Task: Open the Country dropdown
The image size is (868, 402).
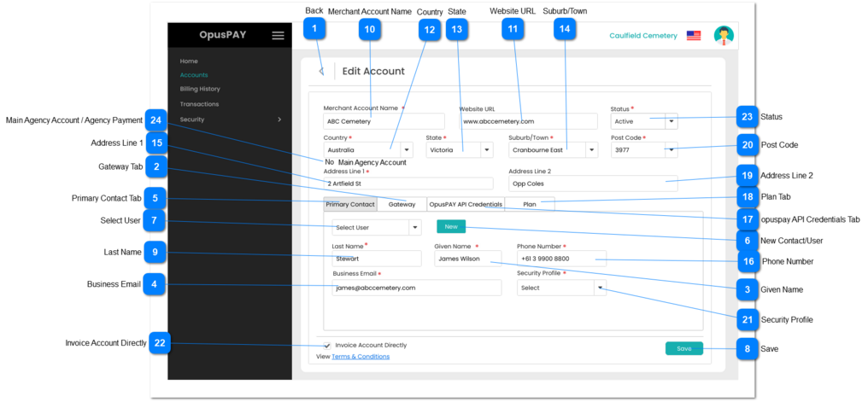Action: point(406,149)
